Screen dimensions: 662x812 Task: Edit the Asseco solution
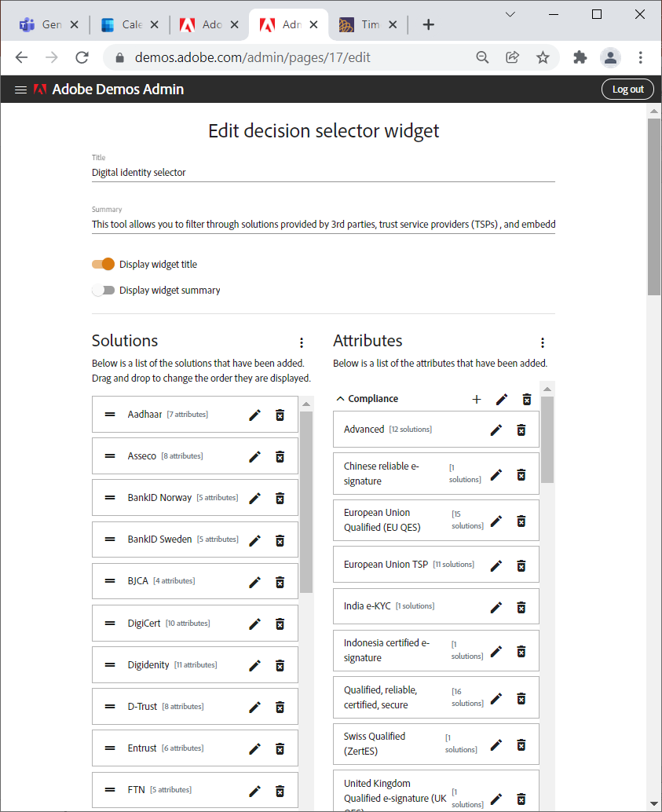coord(254,457)
